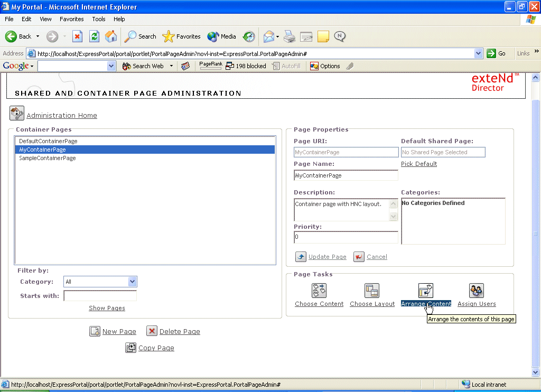Click the Google toolbar Options button
Screen dimensions: 541x392
click(x=325, y=66)
